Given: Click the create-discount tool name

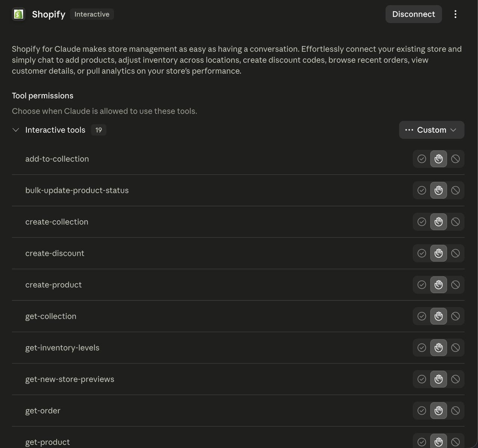Looking at the screenshot, I should [x=55, y=253].
